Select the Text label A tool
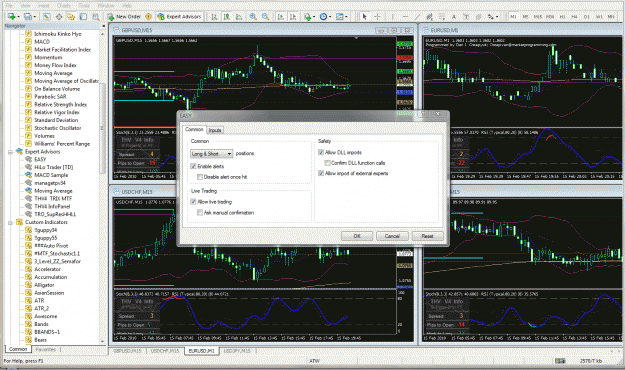625x370 pixels. 454,16
